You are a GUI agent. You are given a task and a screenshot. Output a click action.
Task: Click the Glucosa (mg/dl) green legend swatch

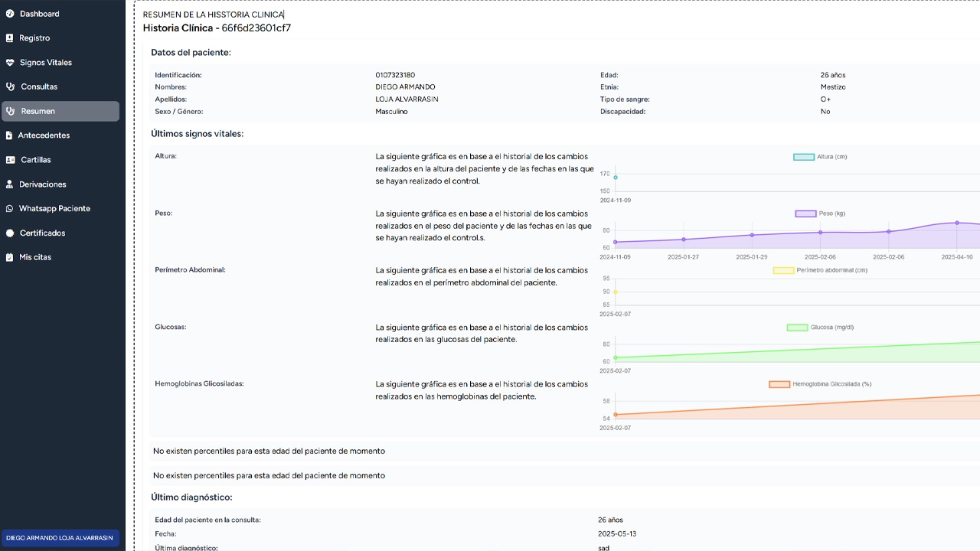pyautogui.click(x=797, y=328)
